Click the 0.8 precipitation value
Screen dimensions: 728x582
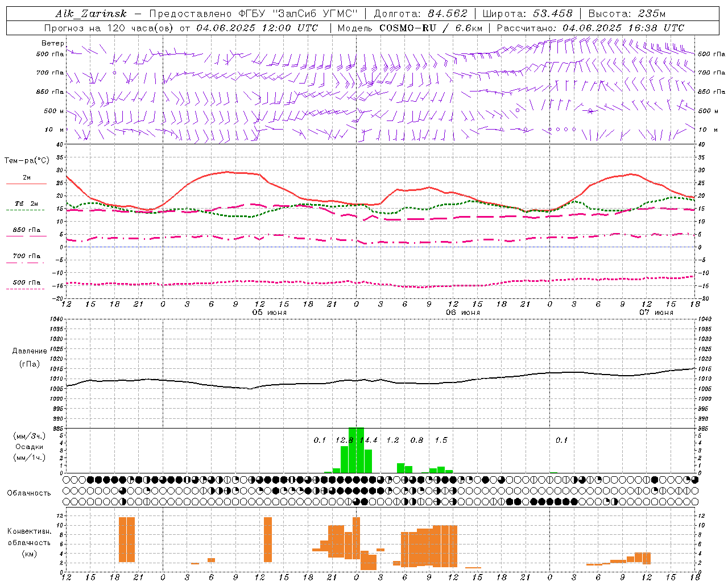pos(417,440)
